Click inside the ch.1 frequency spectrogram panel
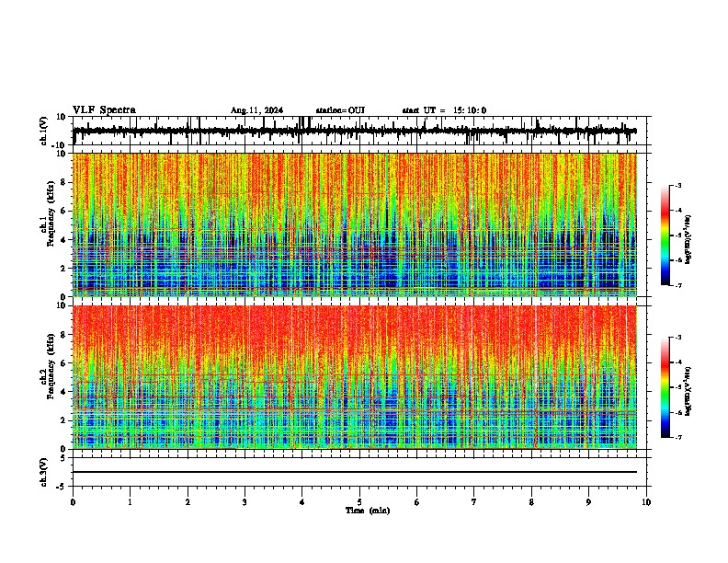This screenshot has height=563, width=728. point(355,224)
